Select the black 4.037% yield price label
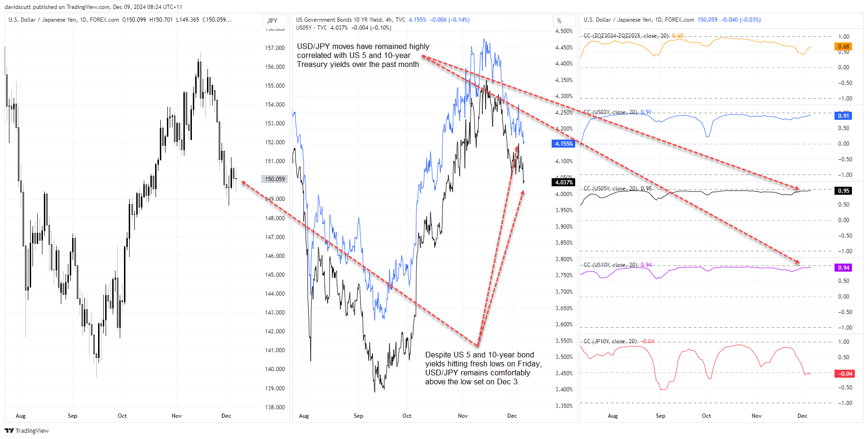This screenshot has width=868, height=439. point(563,182)
